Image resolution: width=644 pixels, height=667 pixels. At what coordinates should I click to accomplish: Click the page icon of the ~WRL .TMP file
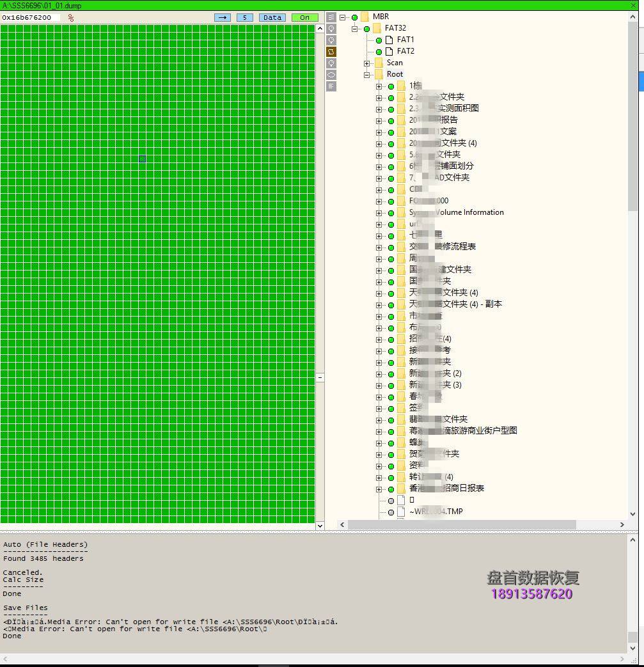[x=401, y=512]
